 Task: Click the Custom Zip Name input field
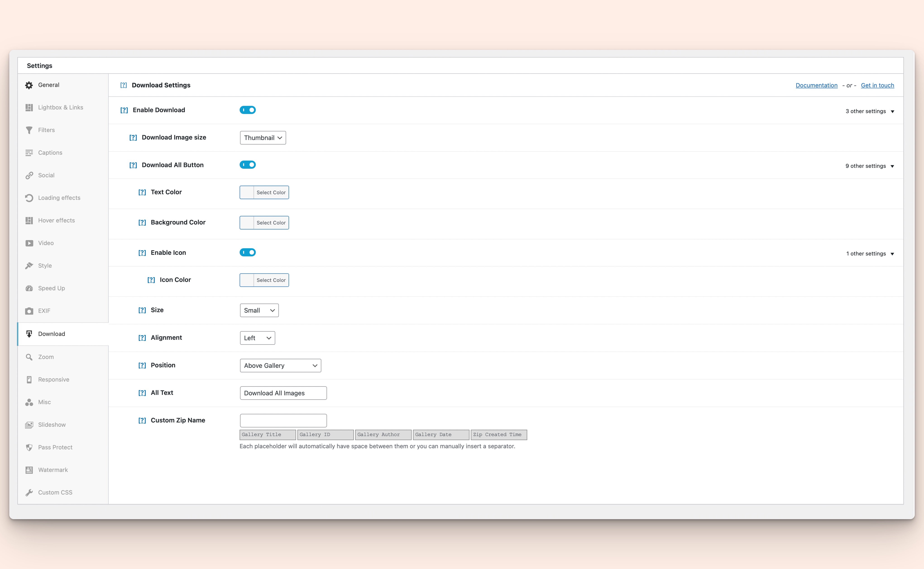coord(283,421)
